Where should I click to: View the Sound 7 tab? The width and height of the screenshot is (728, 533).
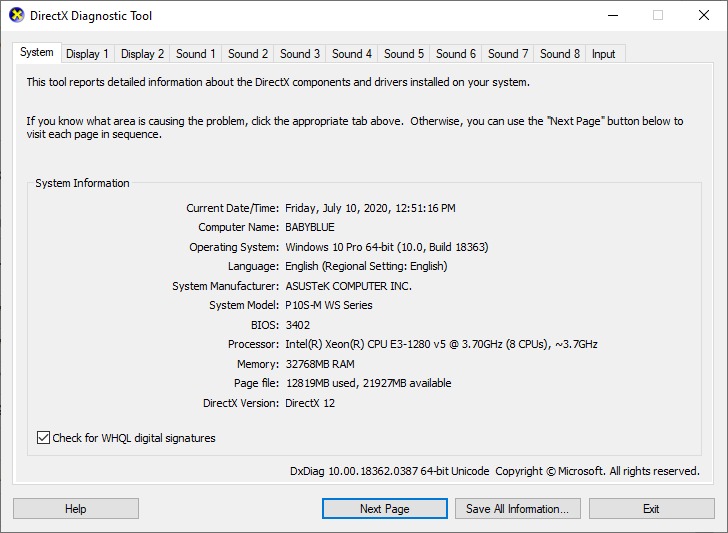coord(508,54)
